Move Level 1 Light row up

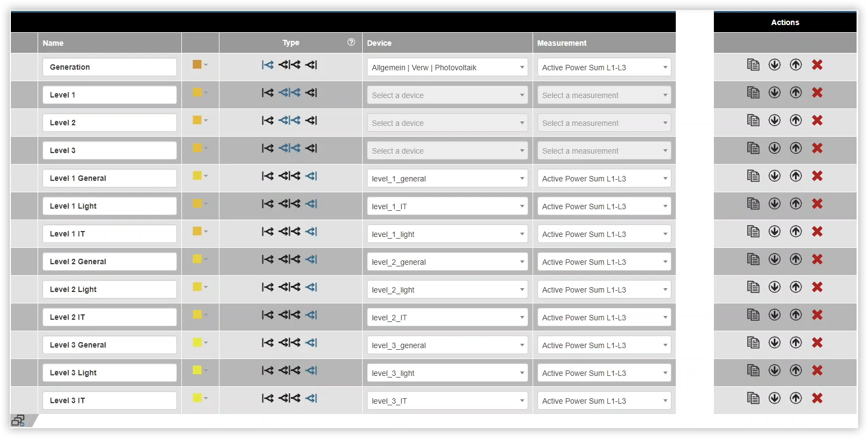[x=796, y=204]
